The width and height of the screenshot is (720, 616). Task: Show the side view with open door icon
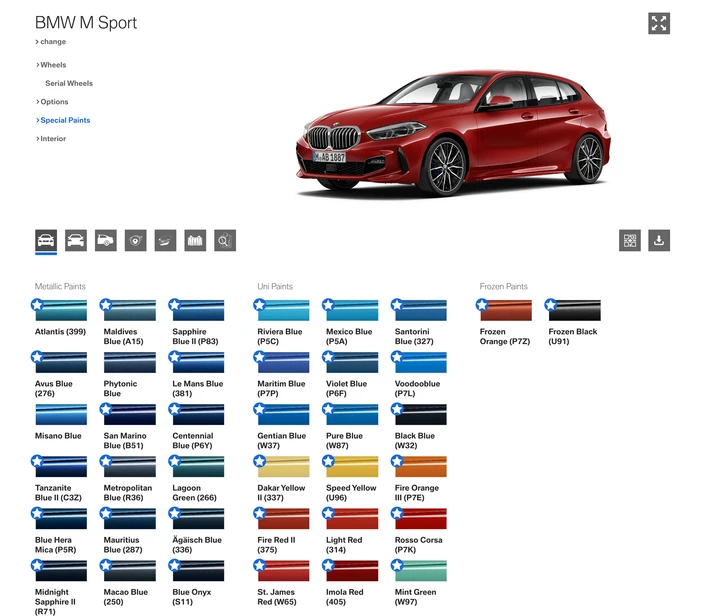106,240
